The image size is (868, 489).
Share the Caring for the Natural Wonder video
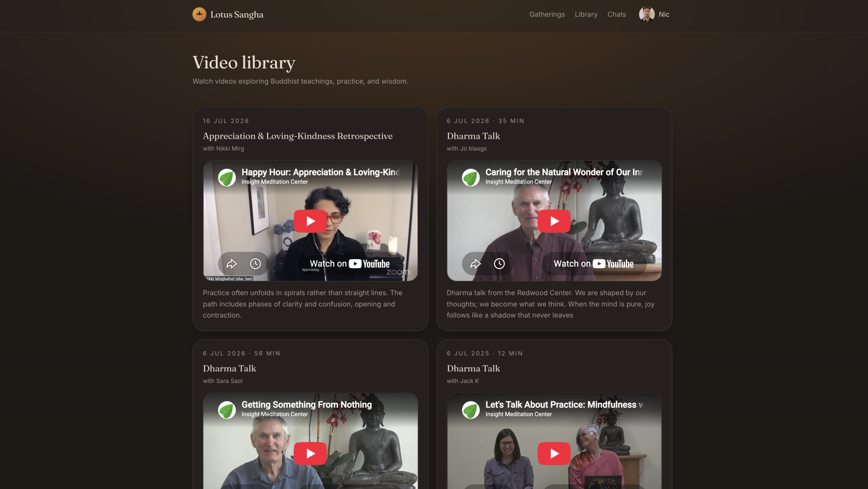pyautogui.click(x=476, y=264)
